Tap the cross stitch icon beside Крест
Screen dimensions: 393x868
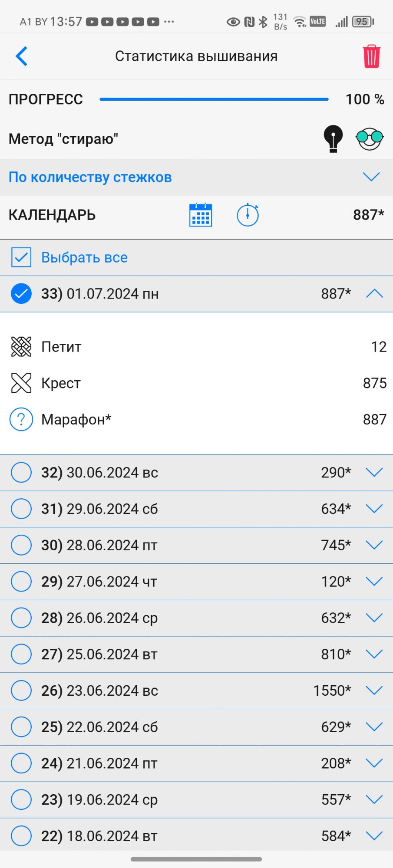(x=21, y=383)
